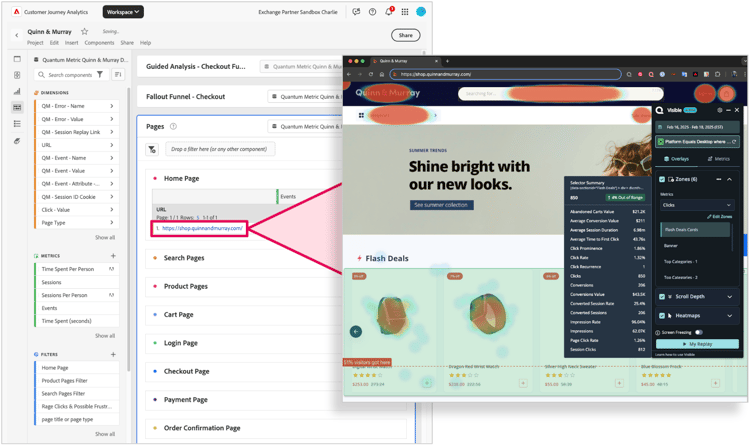Open the Zones more options ellipsis

click(718, 179)
